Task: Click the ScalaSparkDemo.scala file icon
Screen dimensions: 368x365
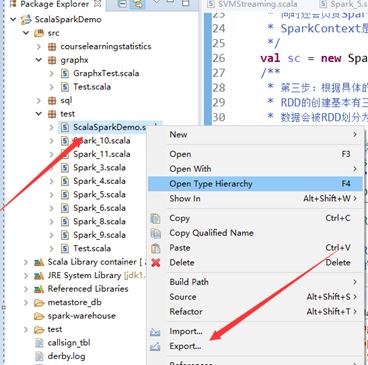Action: 65,127
